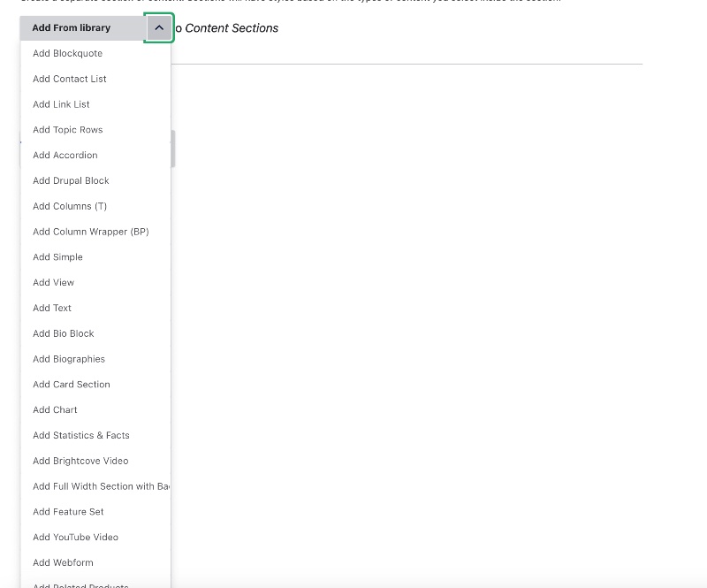Choose Add Link List

tap(60, 104)
